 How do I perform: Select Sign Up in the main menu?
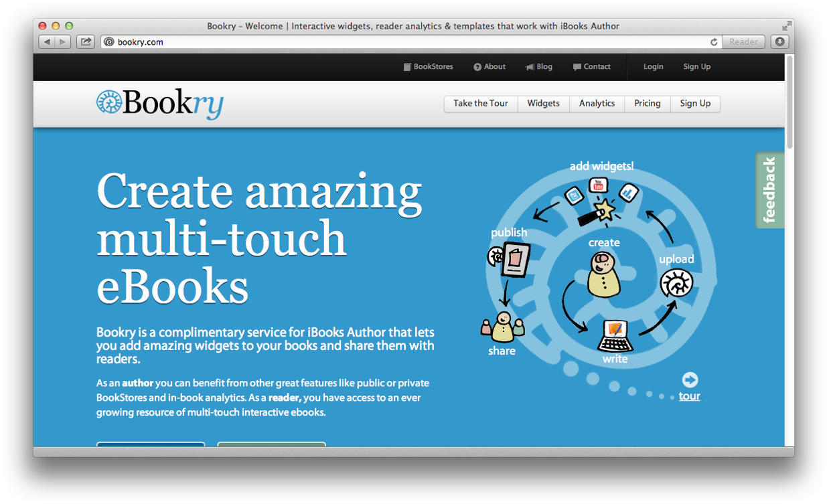coord(696,104)
